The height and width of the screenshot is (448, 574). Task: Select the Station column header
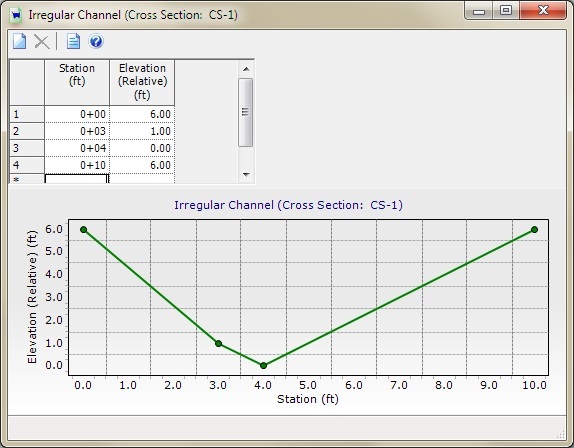(x=77, y=83)
